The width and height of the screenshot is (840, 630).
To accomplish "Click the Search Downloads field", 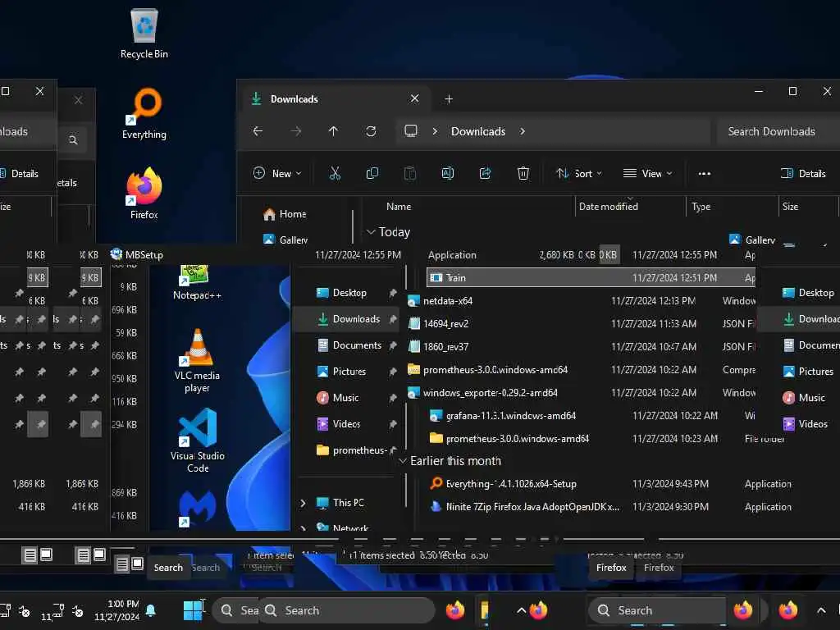I will [777, 131].
